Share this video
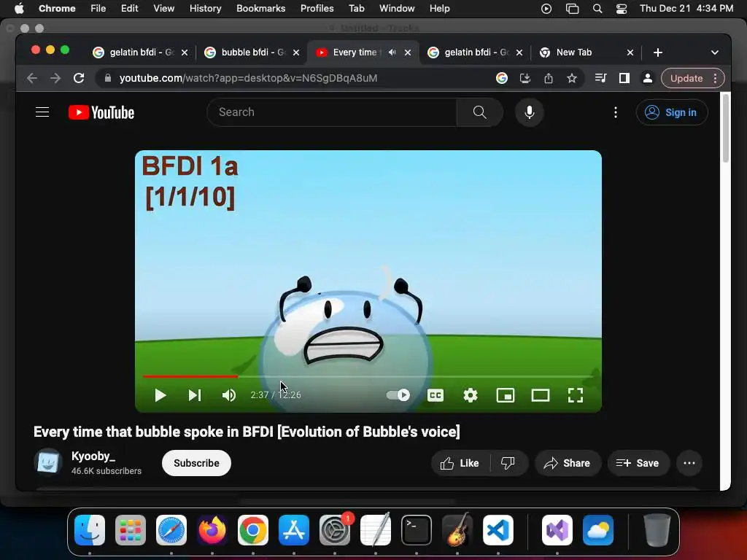Screen dimensions: 747x560 click(x=568, y=463)
